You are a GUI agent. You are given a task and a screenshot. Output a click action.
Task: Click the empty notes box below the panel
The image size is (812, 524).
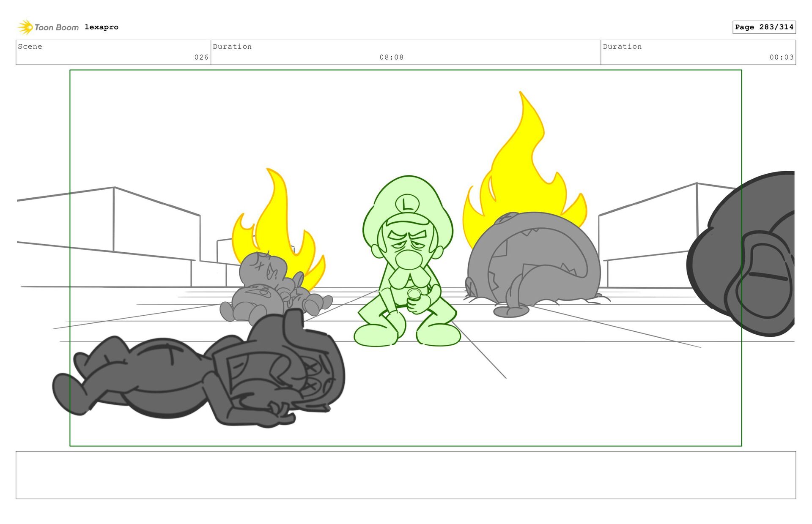(x=406, y=475)
